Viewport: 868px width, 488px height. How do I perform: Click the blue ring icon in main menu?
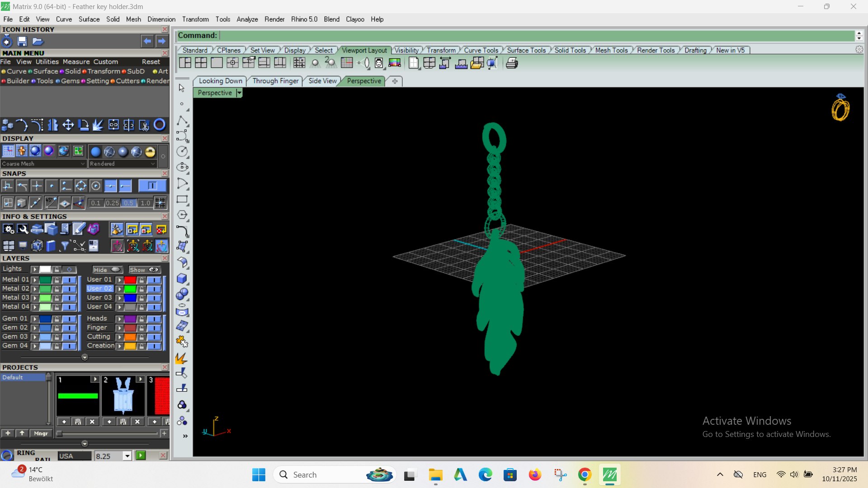160,125
